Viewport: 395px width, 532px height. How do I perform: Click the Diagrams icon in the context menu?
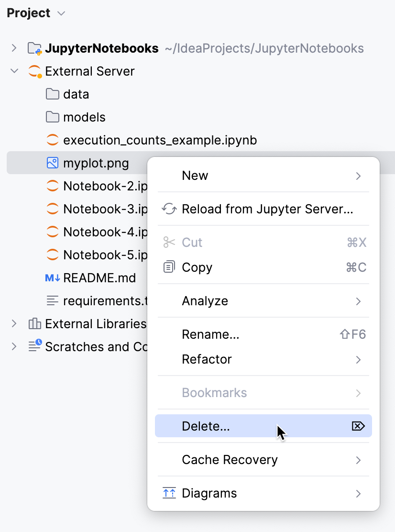click(169, 493)
